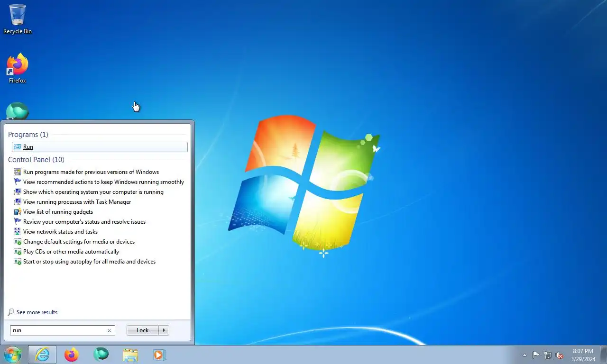Viewport: 607px width, 364px height.
Task: Click icon beside Change default settings for media
Action: coord(18,242)
